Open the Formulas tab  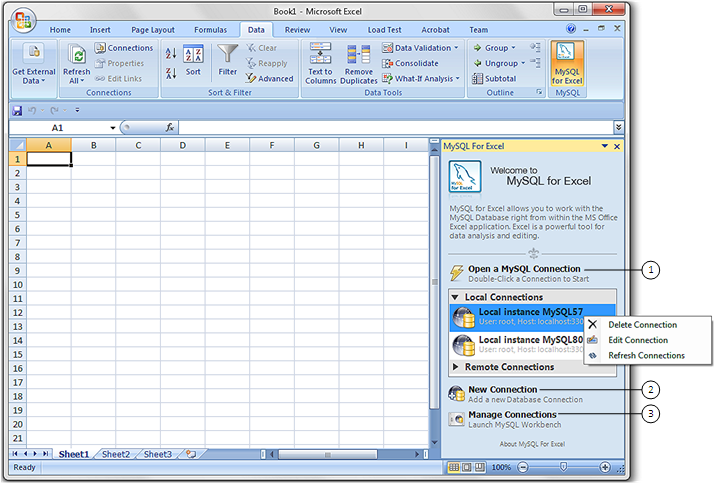(x=210, y=30)
